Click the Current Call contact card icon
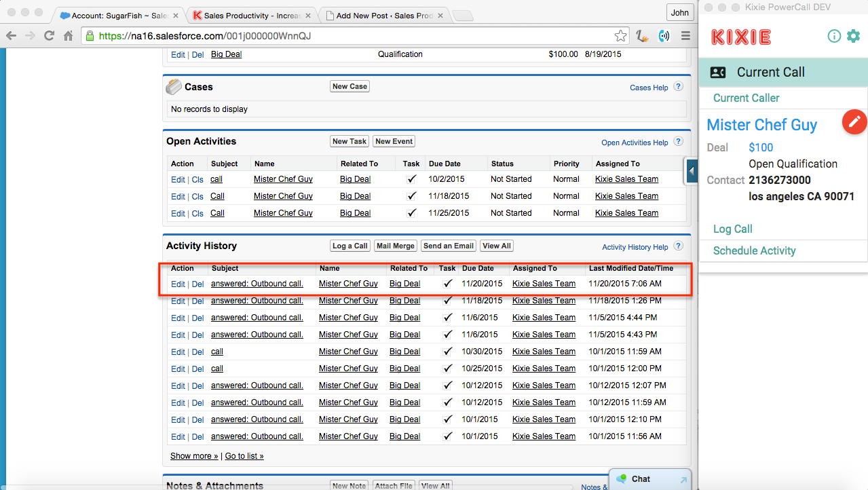This screenshot has width=868, height=490. [719, 72]
